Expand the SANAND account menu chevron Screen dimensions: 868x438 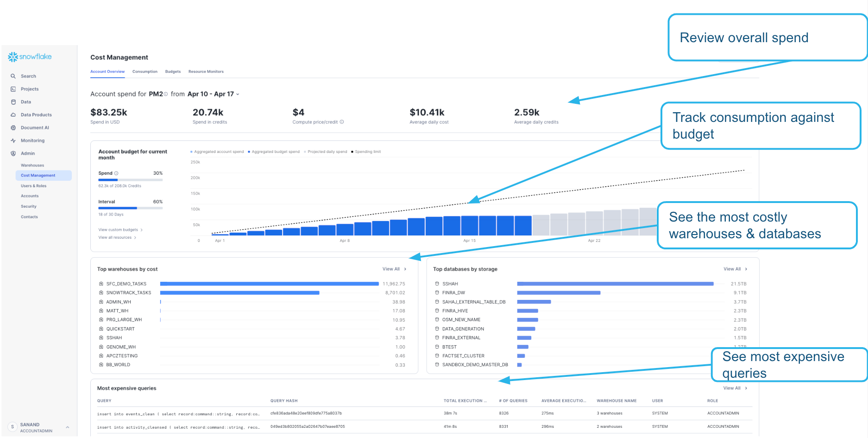click(x=68, y=427)
